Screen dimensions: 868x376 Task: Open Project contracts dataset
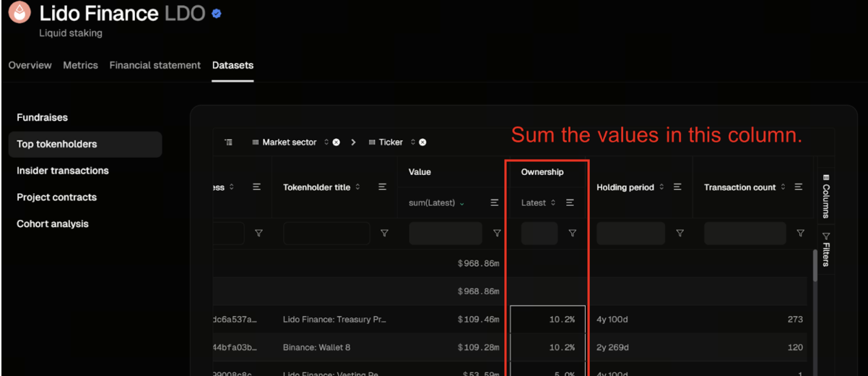click(x=57, y=197)
